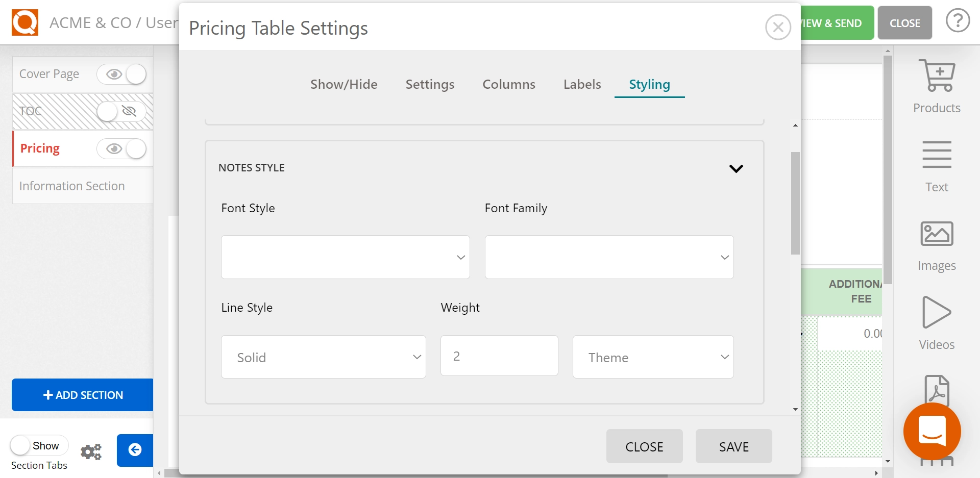Viewport: 980px width, 478px height.
Task: Open the help question mark icon
Action: pos(958,21)
